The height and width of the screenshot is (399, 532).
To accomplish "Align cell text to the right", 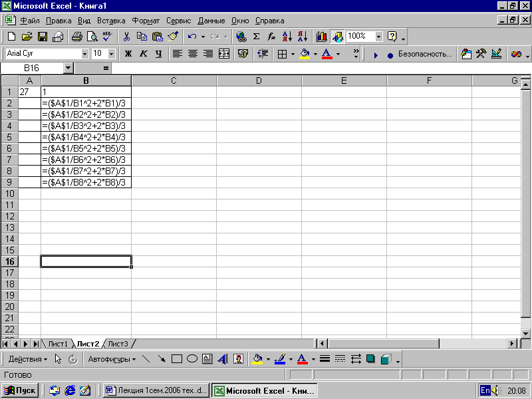I will [208, 54].
